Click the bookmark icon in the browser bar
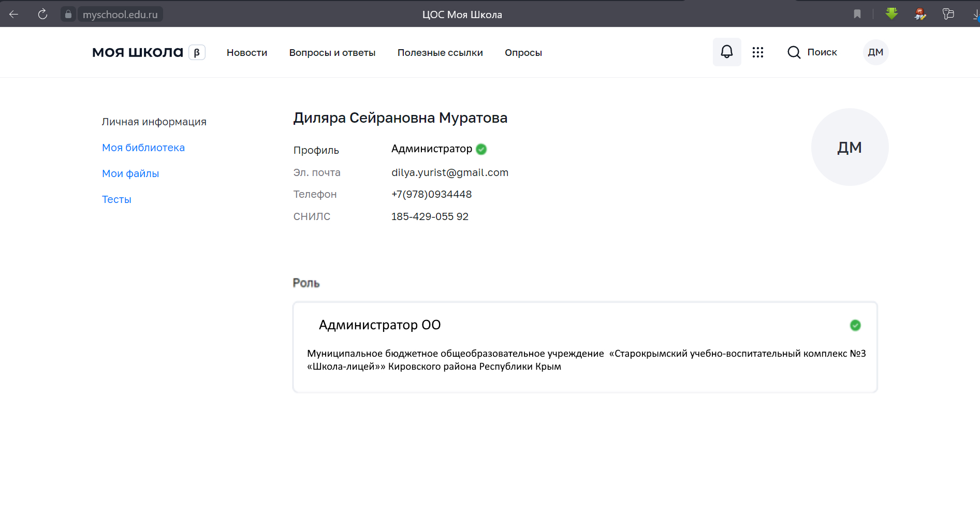Image resolution: width=980 pixels, height=510 pixels. (857, 14)
